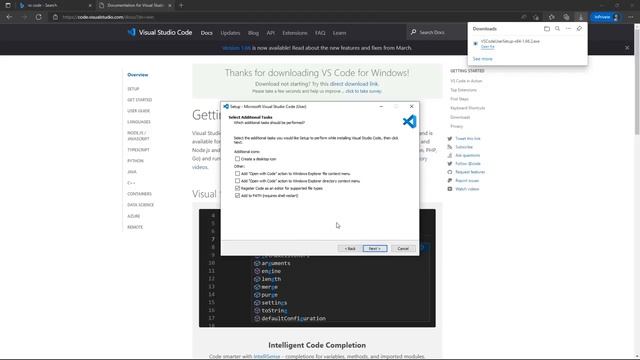The image size is (640, 360).
Task: Enable Open with Code for file context menu
Action: coord(237,173)
